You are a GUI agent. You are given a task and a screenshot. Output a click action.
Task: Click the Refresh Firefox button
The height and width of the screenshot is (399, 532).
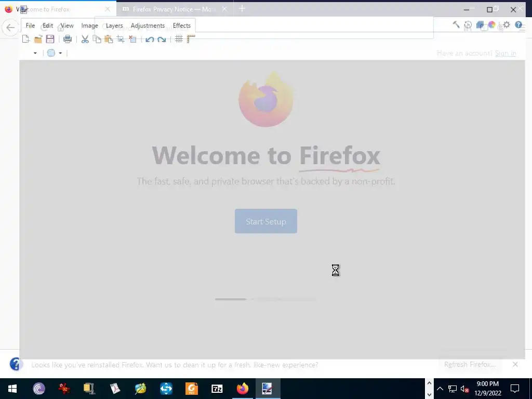click(x=470, y=364)
